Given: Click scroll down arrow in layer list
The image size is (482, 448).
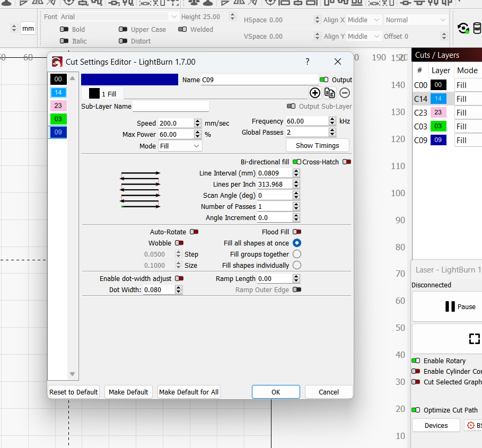Looking at the screenshot, I should (x=72, y=374).
